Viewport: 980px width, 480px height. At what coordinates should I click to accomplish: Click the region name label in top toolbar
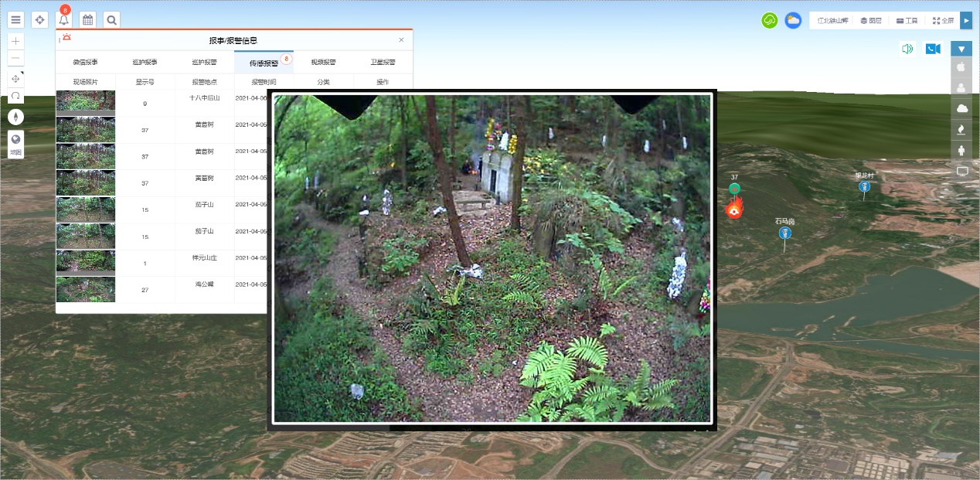pos(833,21)
